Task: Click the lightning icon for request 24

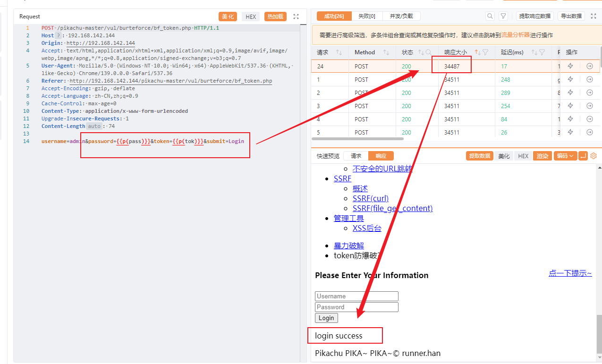Action: click(570, 66)
